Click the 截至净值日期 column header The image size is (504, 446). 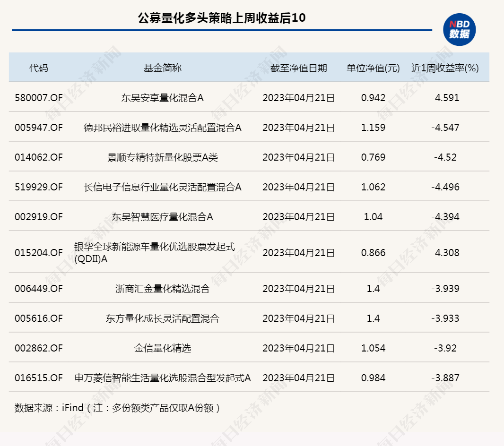point(299,68)
